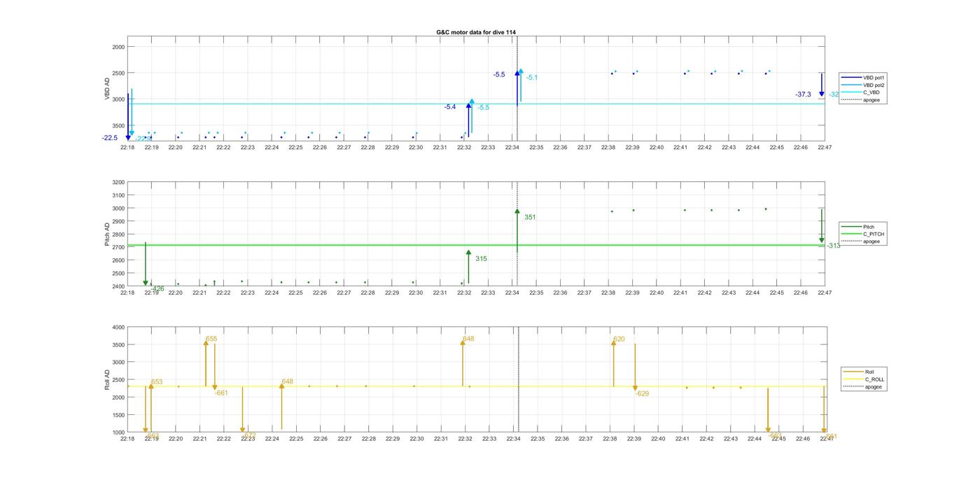The width and height of the screenshot is (980, 485).
Task: Select the light blue "-5.5" label
Action: [484, 108]
